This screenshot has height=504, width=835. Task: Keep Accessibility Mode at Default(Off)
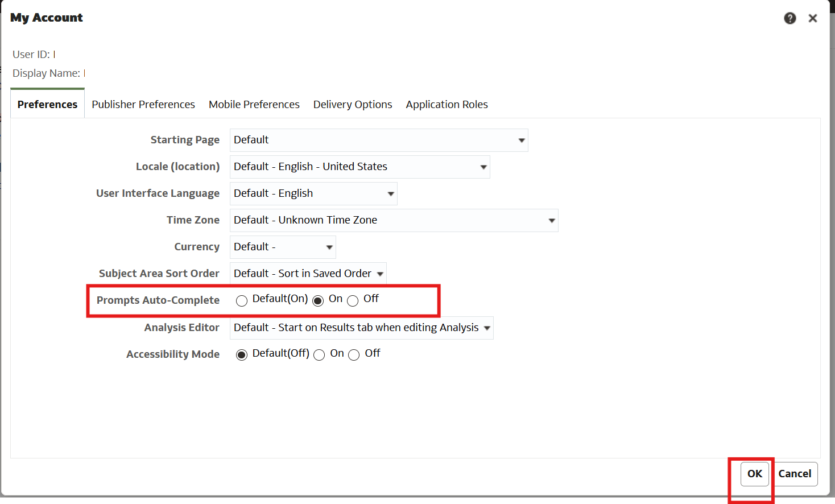pyautogui.click(x=241, y=354)
